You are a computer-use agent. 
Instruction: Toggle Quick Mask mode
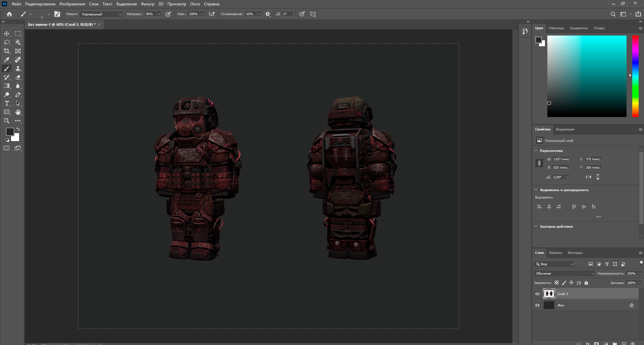click(x=7, y=148)
